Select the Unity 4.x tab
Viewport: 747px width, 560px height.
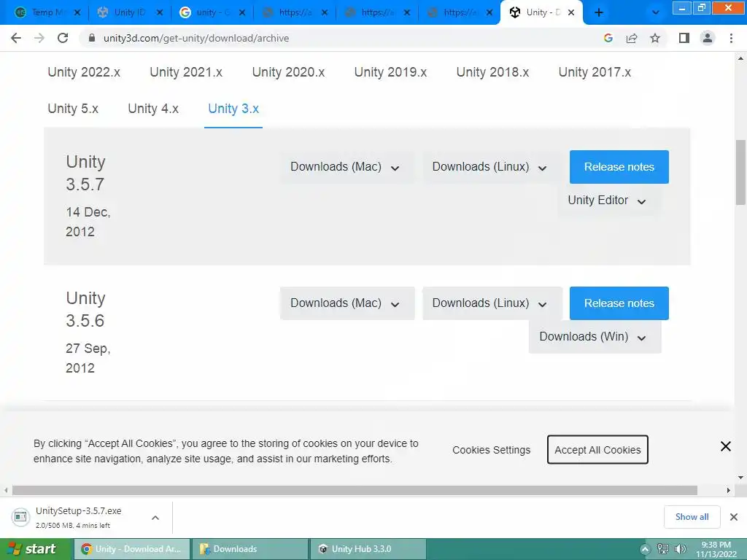[x=153, y=109]
